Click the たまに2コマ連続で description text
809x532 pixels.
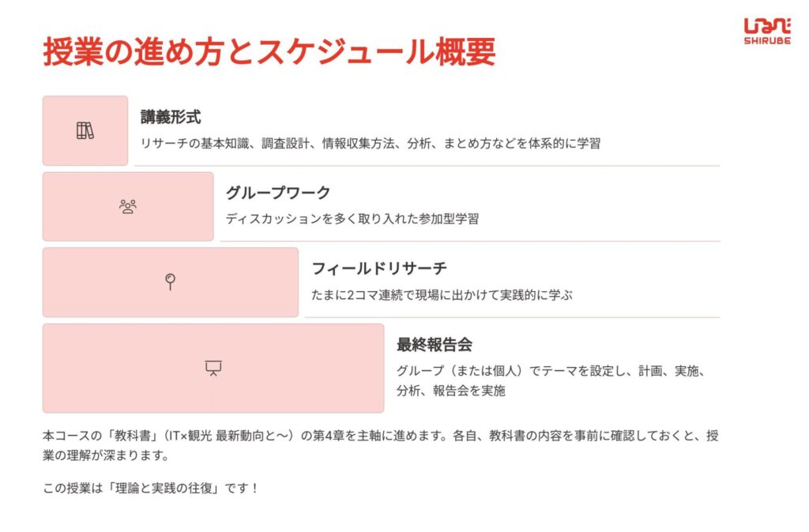(x=442, y=295)
